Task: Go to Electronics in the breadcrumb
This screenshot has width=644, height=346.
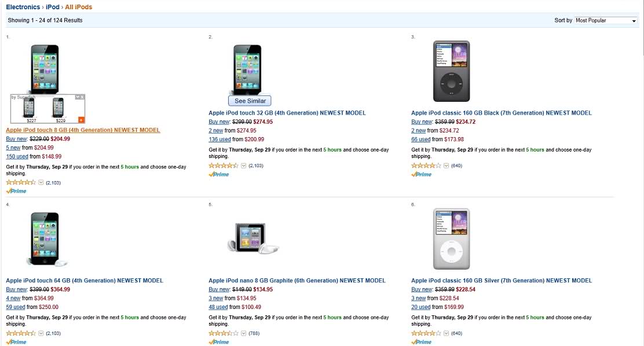Action: click(23, 7)
